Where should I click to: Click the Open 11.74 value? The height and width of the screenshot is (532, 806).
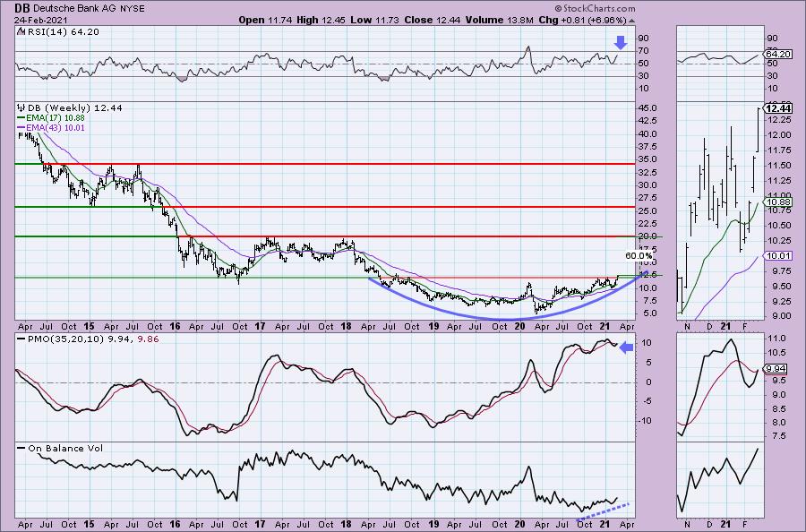click(265, 20)
